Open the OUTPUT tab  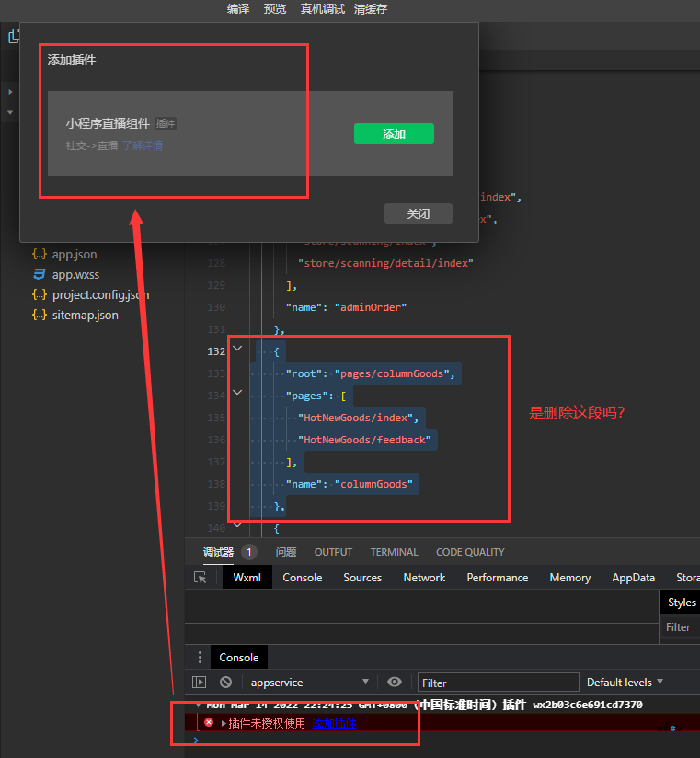(x=333, y=552)
